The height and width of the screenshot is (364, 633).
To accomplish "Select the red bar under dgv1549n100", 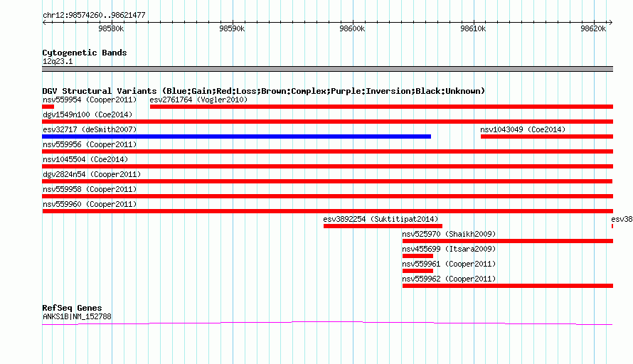I will pos(328,122).
